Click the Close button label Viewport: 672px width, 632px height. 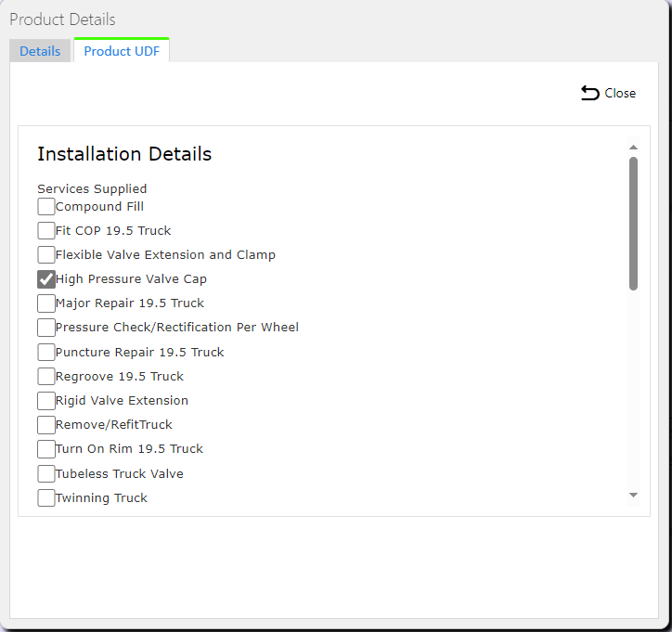coord(620,93)
